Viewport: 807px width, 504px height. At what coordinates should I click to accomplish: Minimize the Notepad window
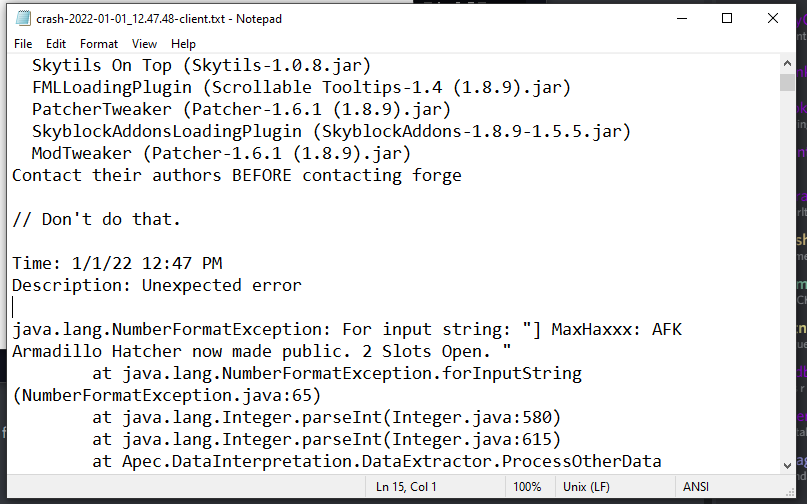(x=682, y=19)
